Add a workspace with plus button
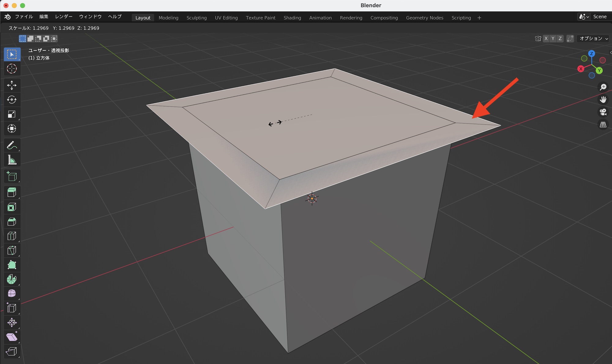Screen dimensions: 612x364 pos(479,18)
